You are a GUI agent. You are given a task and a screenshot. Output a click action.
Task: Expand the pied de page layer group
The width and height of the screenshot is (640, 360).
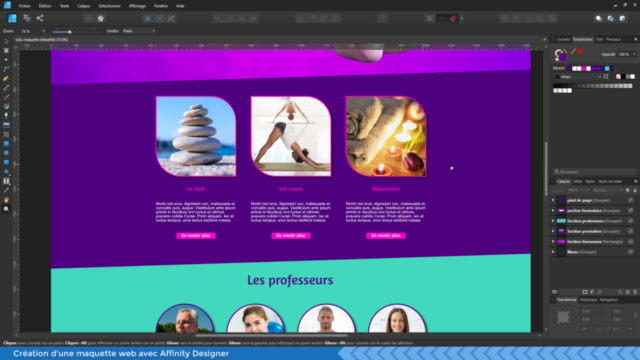[553, 200]
